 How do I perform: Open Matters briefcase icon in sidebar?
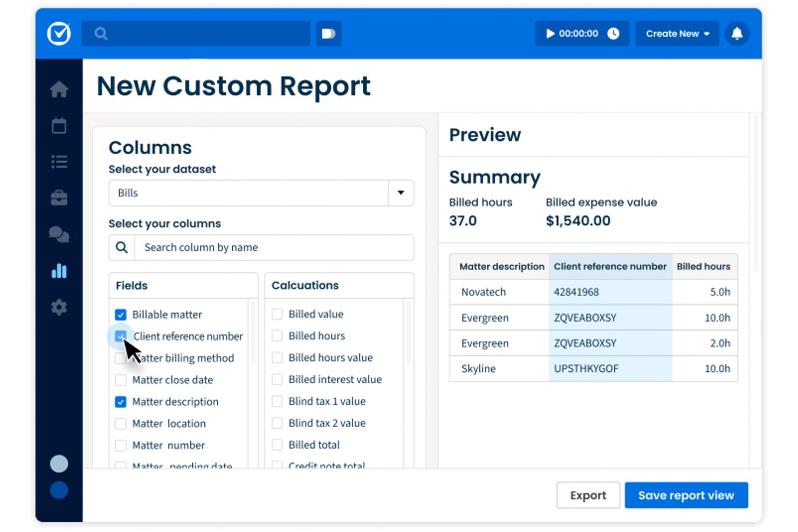(59, 198)
